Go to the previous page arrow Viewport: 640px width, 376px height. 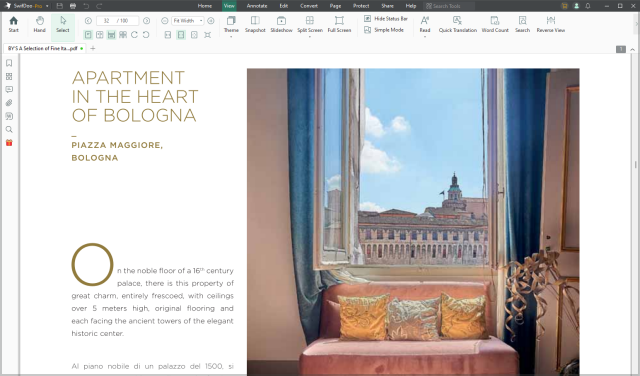[x=88, y=21]
